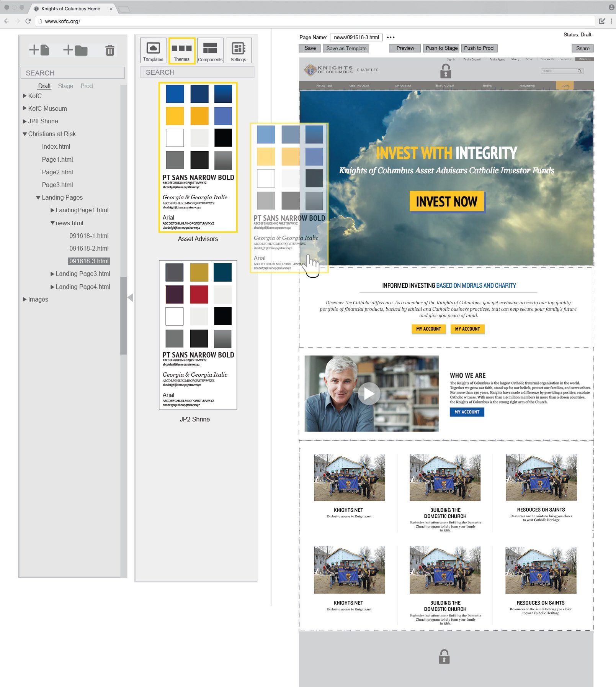Viewport: 616px width, 687px height.
Task: Collapse the Christians at Risk folder
Action: 25,134
